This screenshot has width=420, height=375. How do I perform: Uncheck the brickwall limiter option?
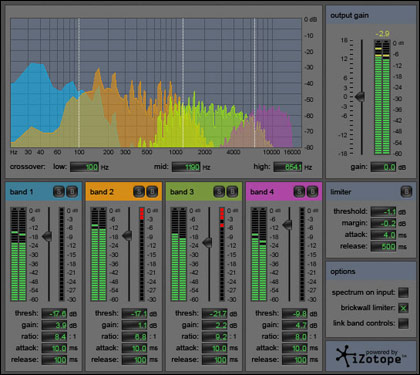(403, 308)
